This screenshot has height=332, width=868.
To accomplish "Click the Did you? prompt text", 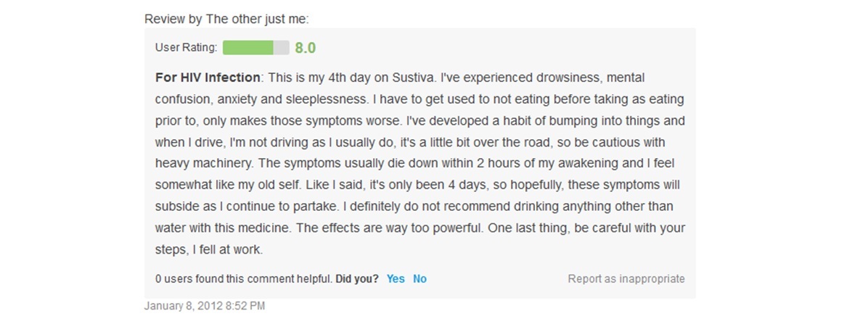I will point(357,279).
